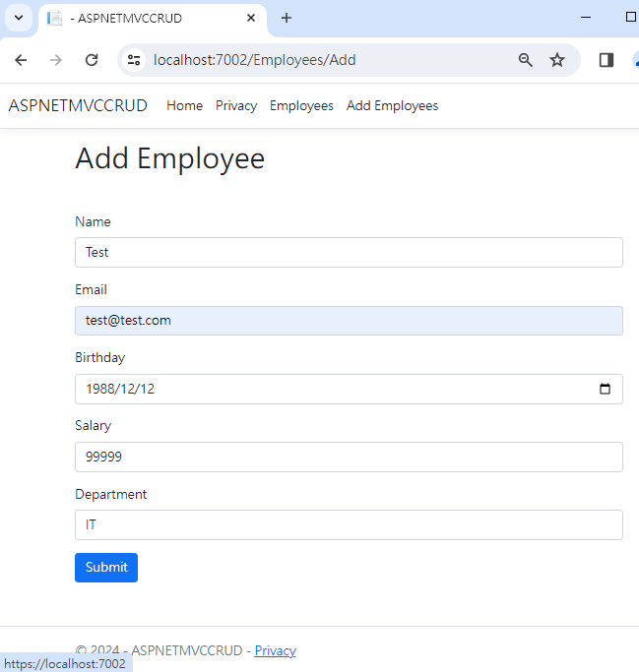
Task: Open the Birthday calendar picker
Action: click(x=605, y=389)
